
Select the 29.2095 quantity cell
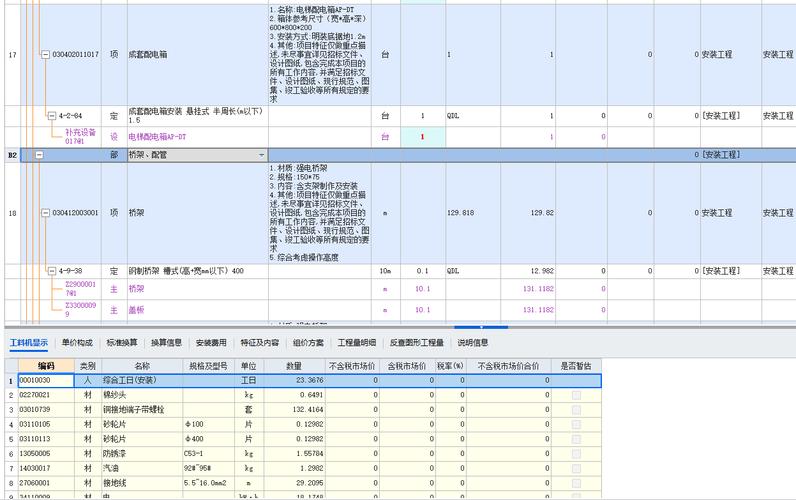click(294, 483)
